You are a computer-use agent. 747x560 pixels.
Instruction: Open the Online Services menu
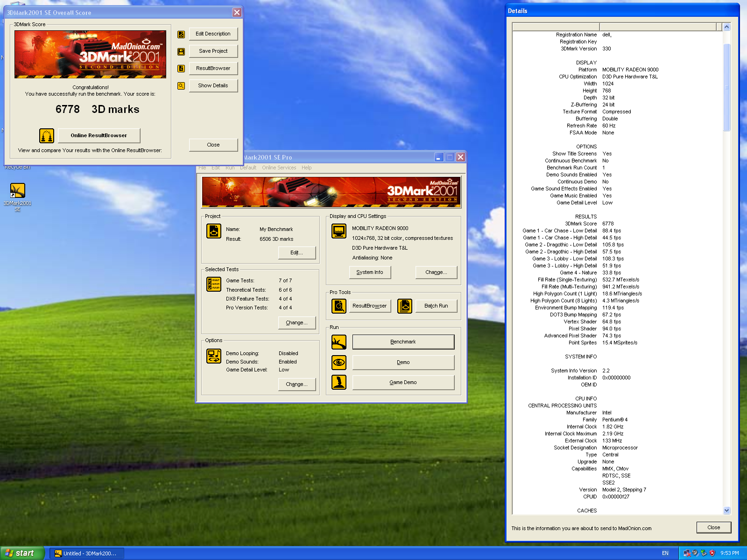click(x=279, y=168)
